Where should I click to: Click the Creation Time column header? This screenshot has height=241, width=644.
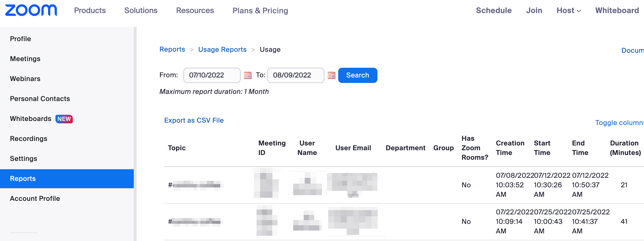(x=510, y=148)
